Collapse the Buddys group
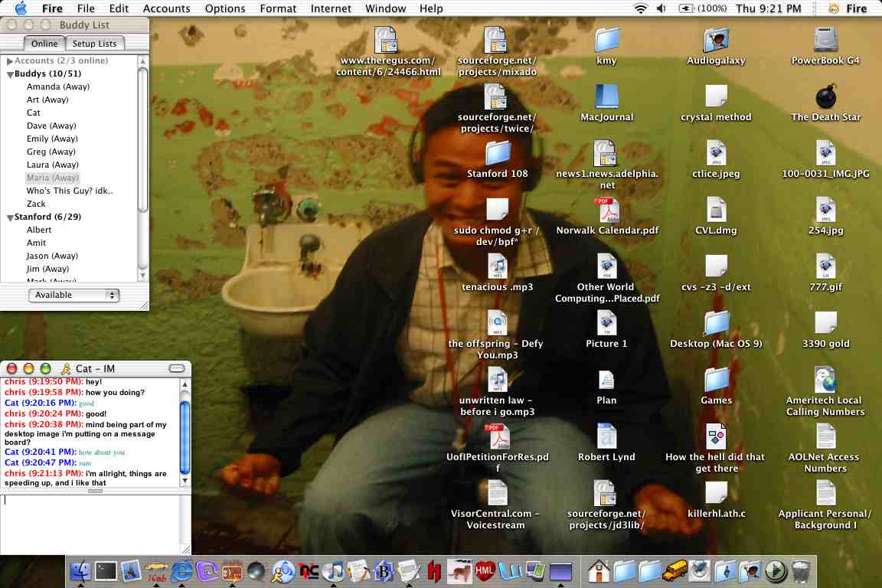The image size is (882, 588). (x=10, y=74)
